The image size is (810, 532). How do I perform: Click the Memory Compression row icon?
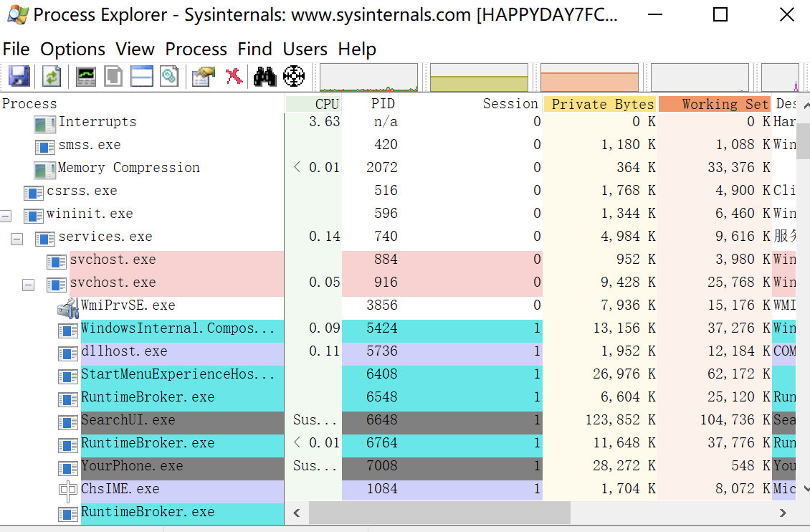(45, 170)
